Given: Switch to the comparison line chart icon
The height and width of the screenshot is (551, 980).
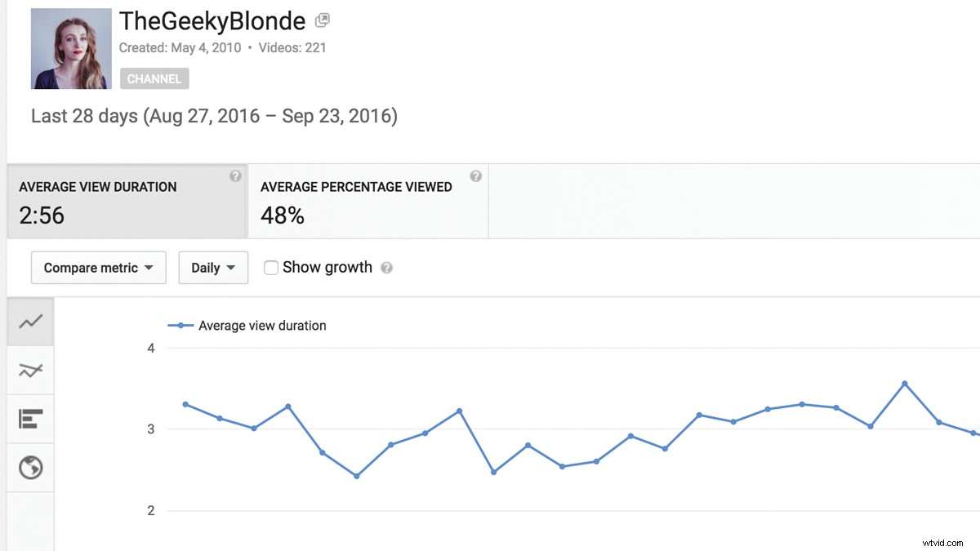Looking at the screenshot, I should click(30, 370).
